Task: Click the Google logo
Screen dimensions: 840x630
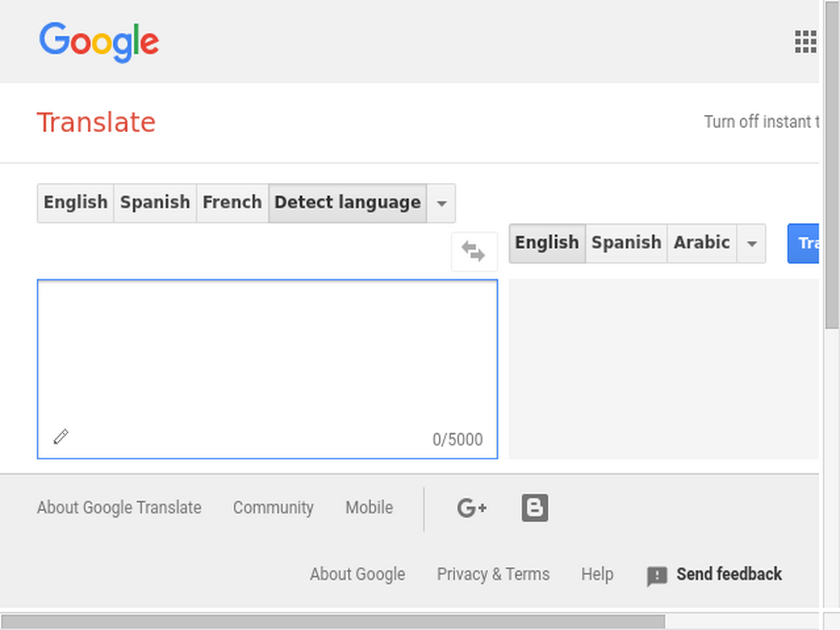Action: (x=99, y=43)
